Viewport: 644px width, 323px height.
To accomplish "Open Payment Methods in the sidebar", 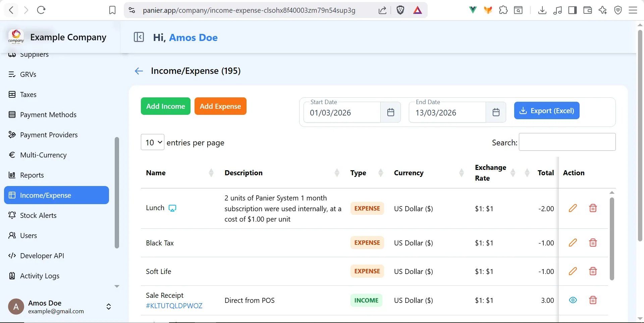I will (56, 115).
